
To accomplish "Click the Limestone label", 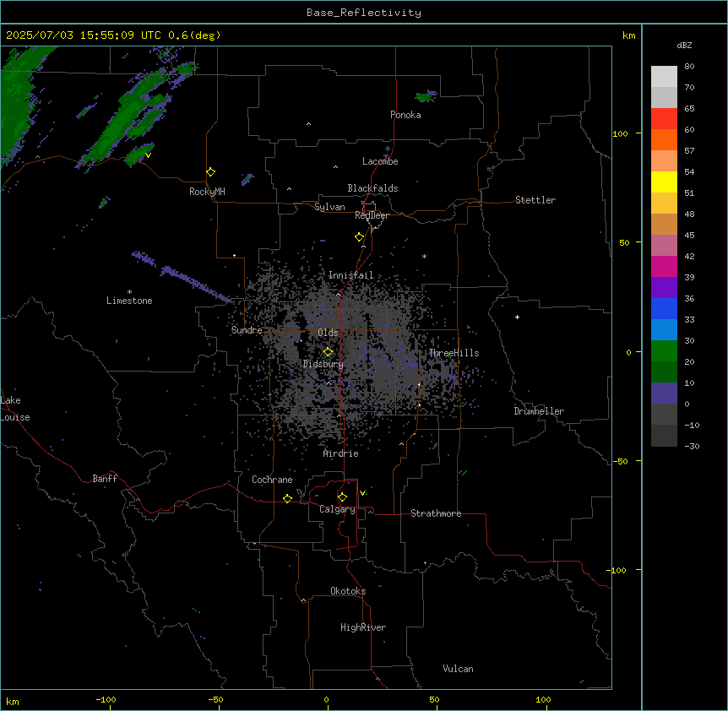I will point(129,301).
